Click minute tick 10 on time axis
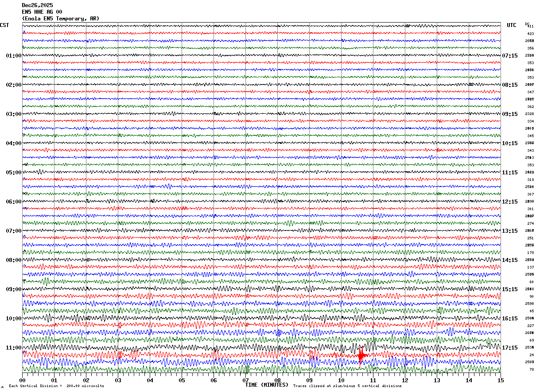This screenshot has height=392, width=536. tap(341, 380)
